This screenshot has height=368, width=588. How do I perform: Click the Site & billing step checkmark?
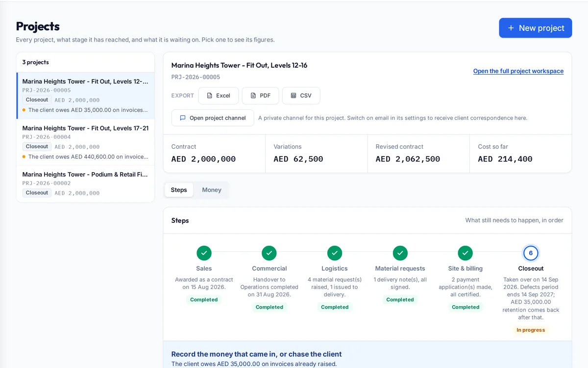tap(465, 253)
